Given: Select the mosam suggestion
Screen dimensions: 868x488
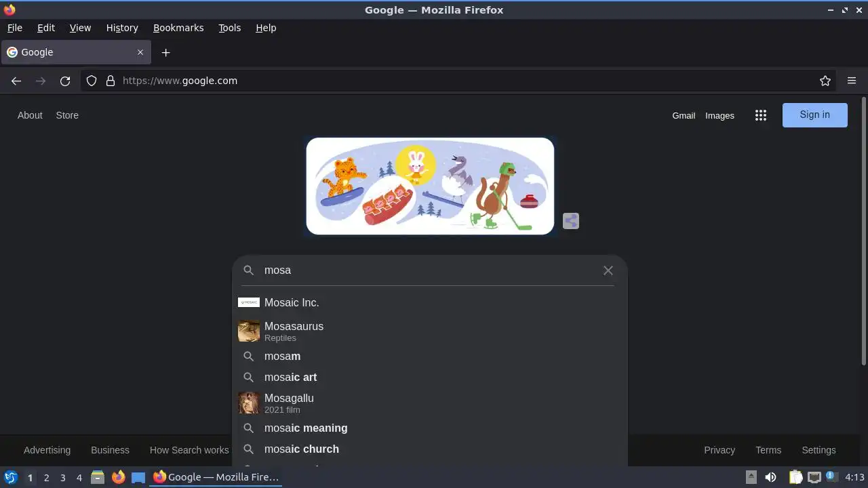Looking at the screenshot, I should click(x=430, y=357).
